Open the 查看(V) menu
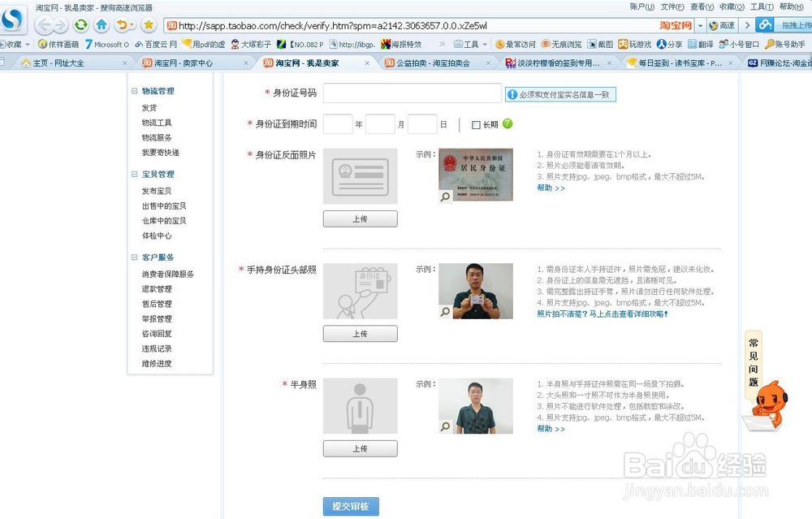 tap(702, 6)
